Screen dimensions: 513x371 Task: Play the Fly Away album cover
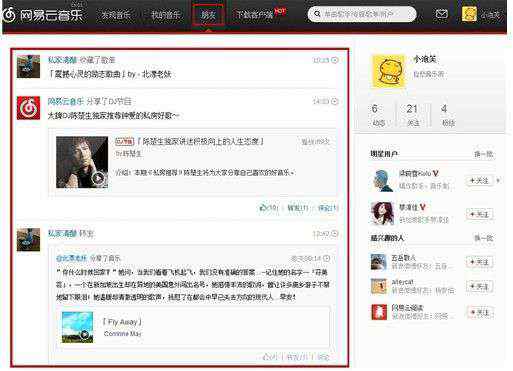point(77,327)
